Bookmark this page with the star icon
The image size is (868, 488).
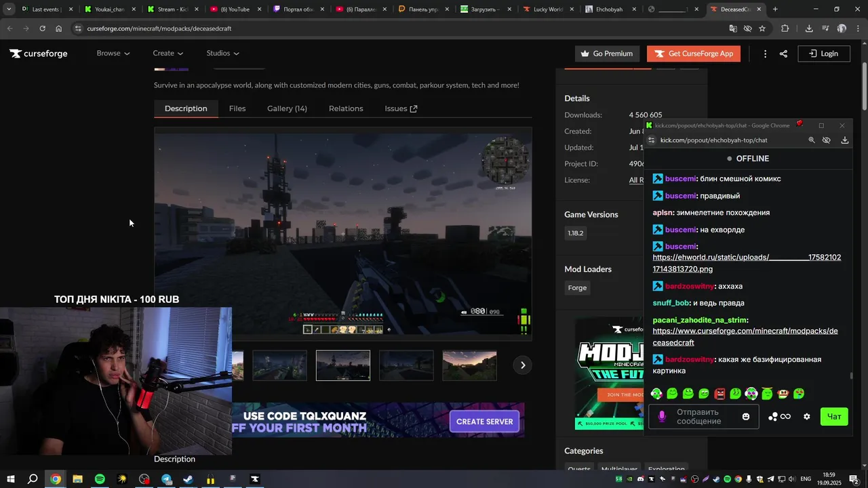point(762,28)
